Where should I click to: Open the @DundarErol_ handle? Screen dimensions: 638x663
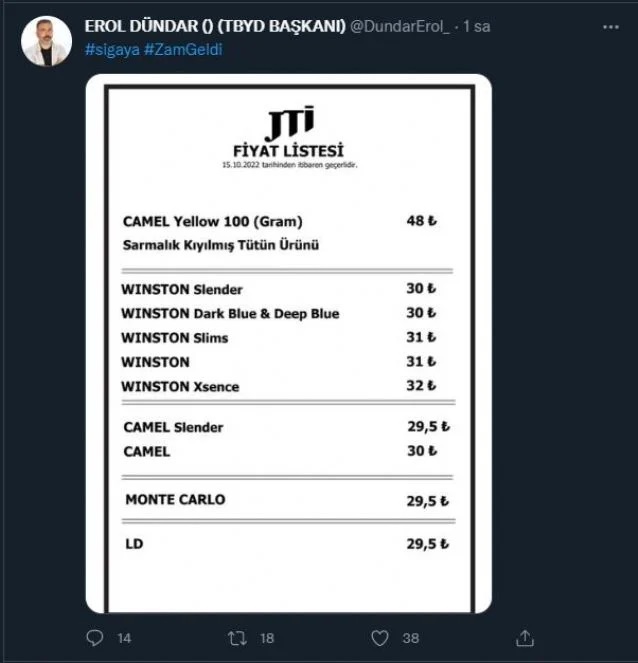tap(400, 26)
